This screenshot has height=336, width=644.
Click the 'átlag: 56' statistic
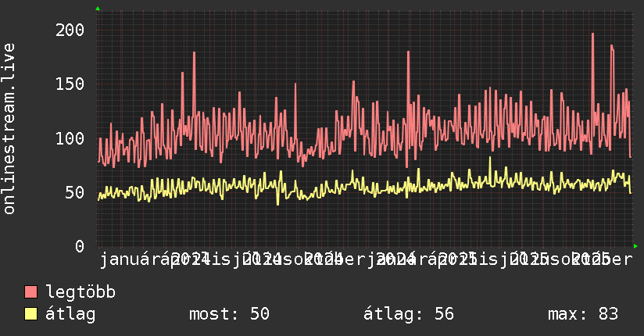click(409, 314)
